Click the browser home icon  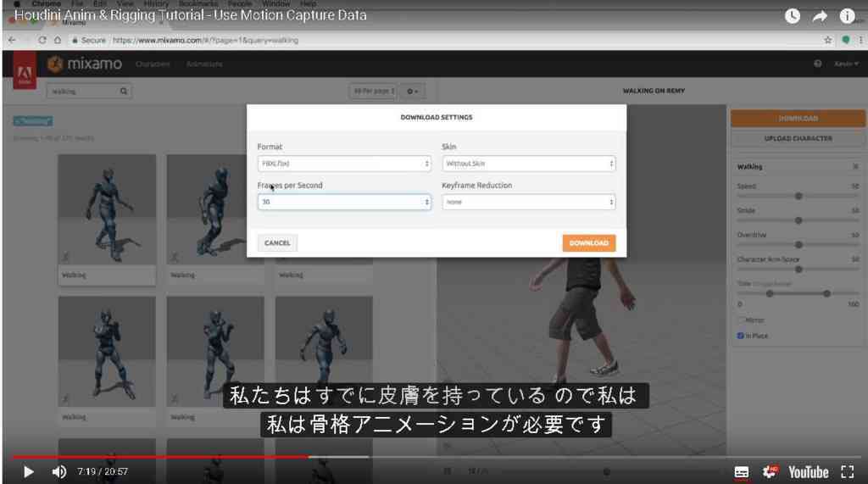coord(58,40)
